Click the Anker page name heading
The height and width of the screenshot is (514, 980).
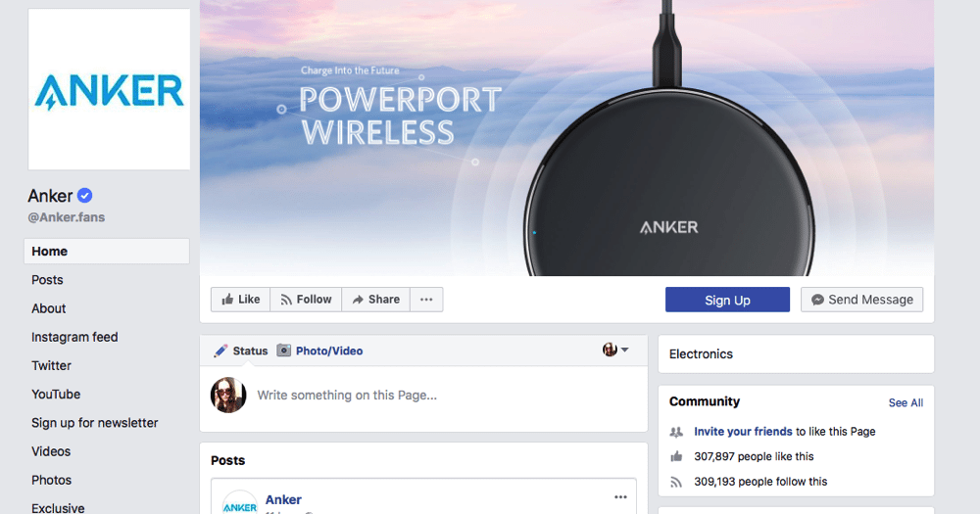point(51,196)
